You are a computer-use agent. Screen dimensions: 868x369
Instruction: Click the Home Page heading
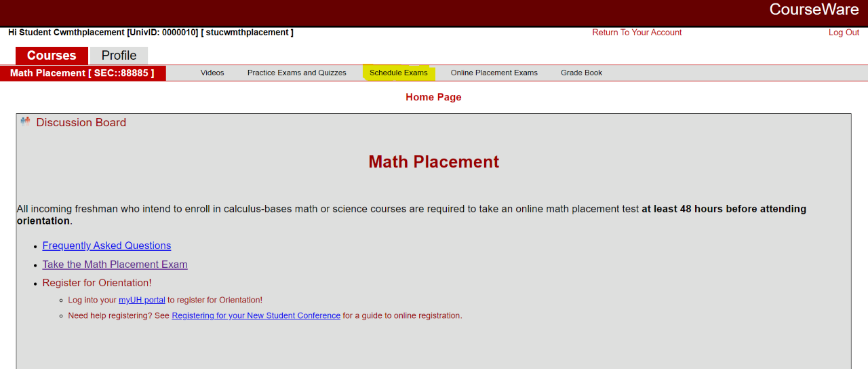tap(433, 97)
